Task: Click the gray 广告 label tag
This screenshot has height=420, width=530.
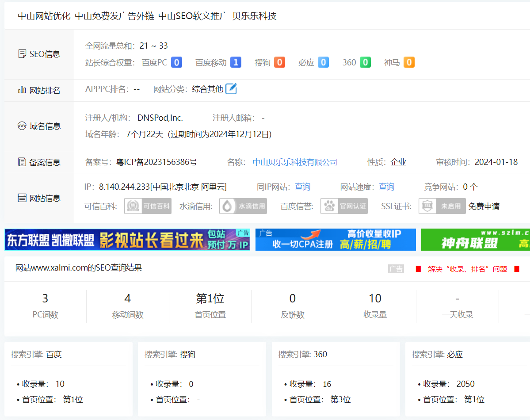Action: point(396,269)
